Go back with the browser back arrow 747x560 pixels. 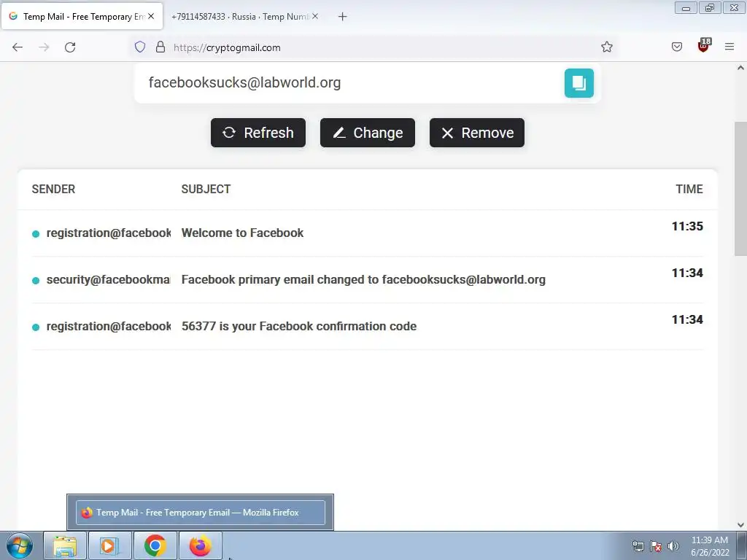(x=18, y=47)
